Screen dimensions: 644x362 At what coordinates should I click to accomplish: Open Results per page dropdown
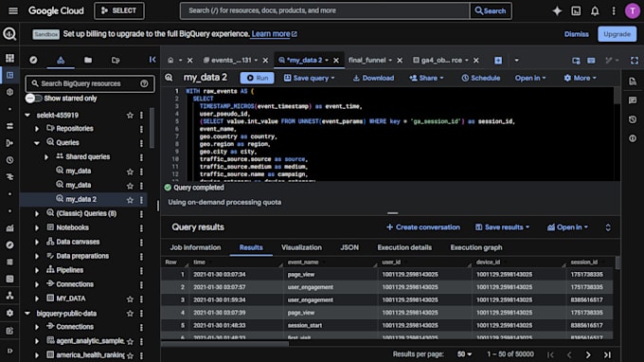click(464, 354)
